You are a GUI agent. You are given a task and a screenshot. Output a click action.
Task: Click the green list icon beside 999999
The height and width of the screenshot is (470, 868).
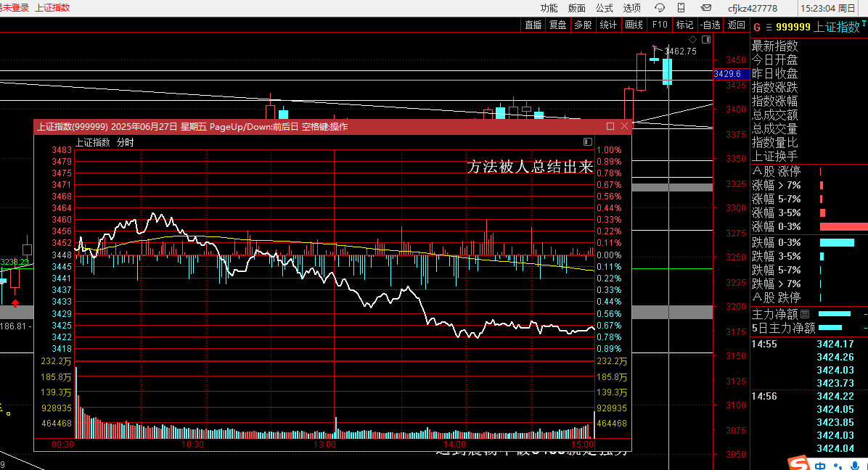click(769, 27)
